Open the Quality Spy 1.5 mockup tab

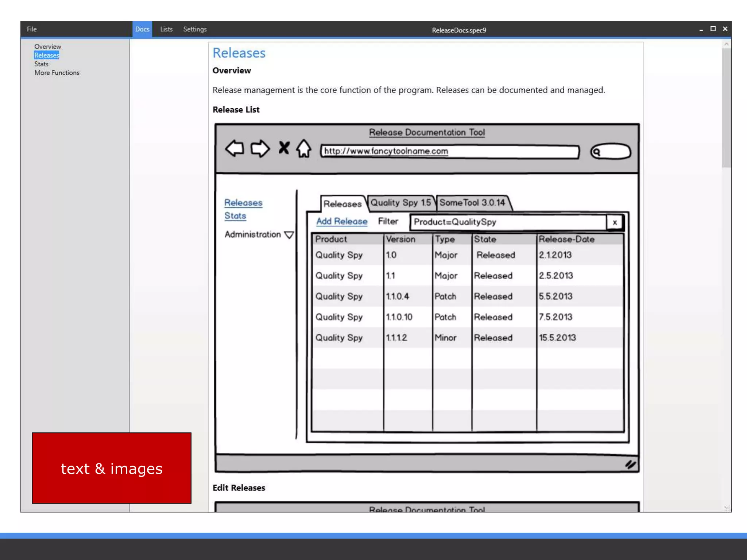click(x=400, y=203)
